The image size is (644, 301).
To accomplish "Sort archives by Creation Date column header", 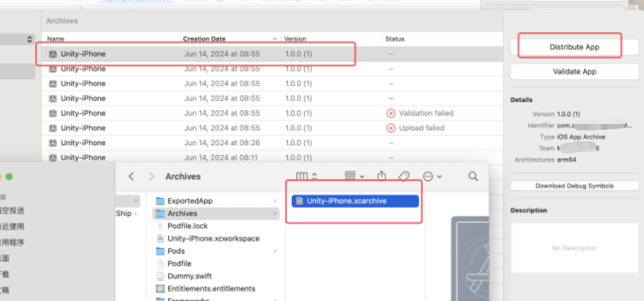I will coord(204,39).
